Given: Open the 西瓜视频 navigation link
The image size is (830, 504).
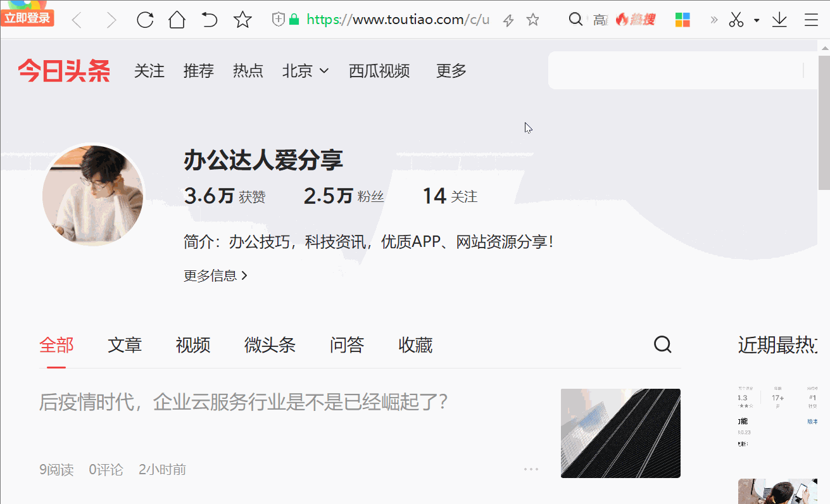Looking at the screenshot, I should click(379, 71).
